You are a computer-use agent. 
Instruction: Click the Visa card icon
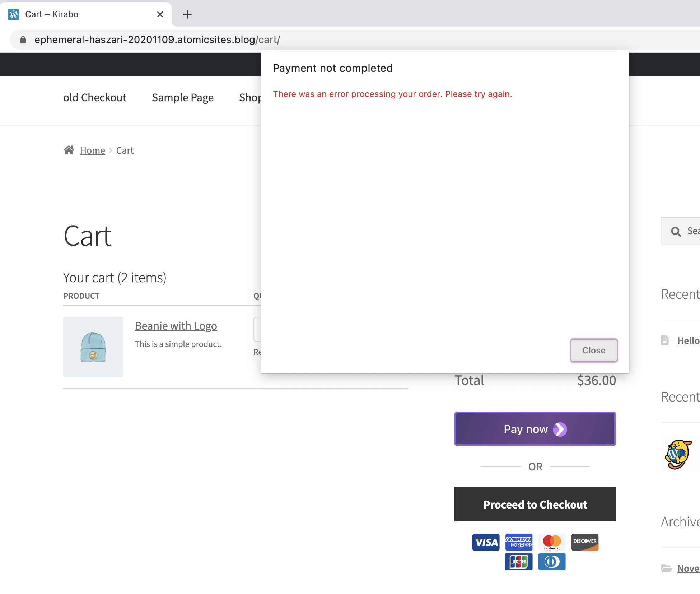coord(486,542)
